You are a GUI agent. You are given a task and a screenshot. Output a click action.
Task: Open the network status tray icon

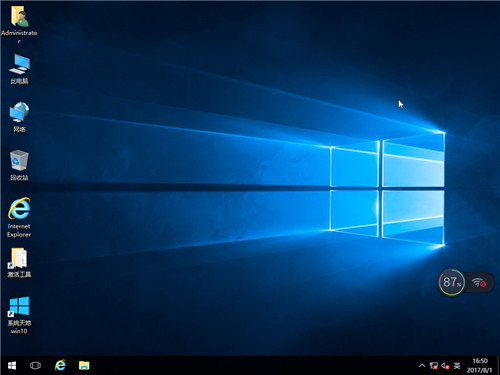pos(434,366)
